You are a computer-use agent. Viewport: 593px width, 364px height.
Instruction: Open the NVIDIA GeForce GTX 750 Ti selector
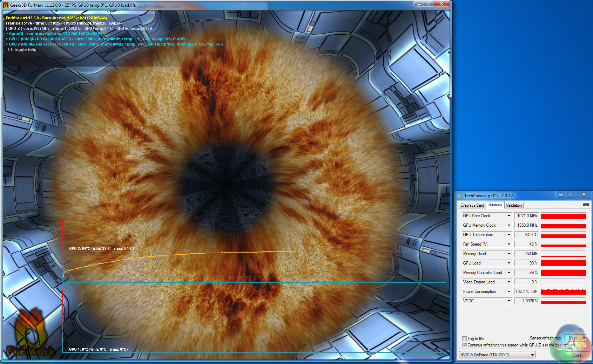tap(497, 355)
